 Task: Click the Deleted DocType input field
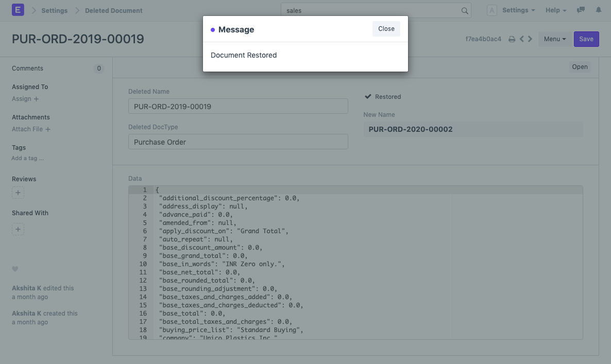(238, 142)
